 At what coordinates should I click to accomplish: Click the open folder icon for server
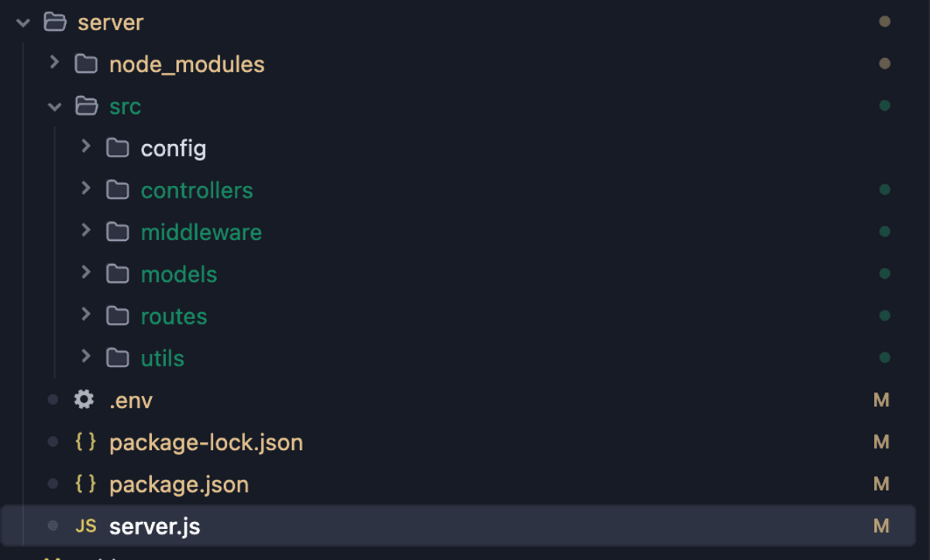coord(54,22)
